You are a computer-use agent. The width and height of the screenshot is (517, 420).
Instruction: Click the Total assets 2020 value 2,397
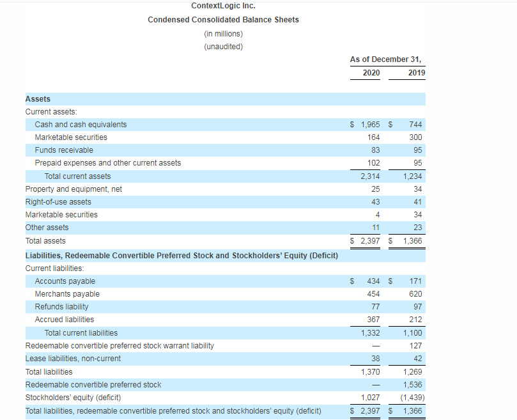370,241
